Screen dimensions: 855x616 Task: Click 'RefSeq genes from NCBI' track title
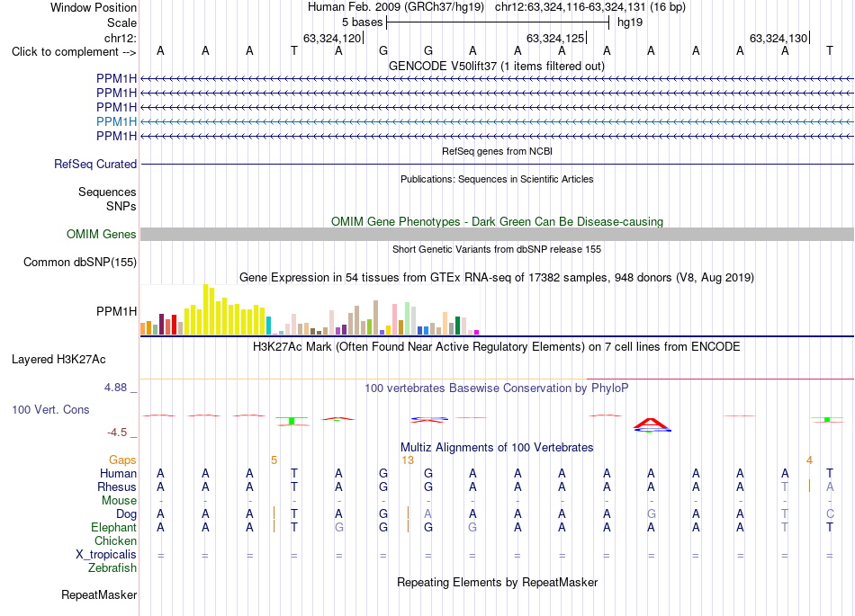[497, 151]
